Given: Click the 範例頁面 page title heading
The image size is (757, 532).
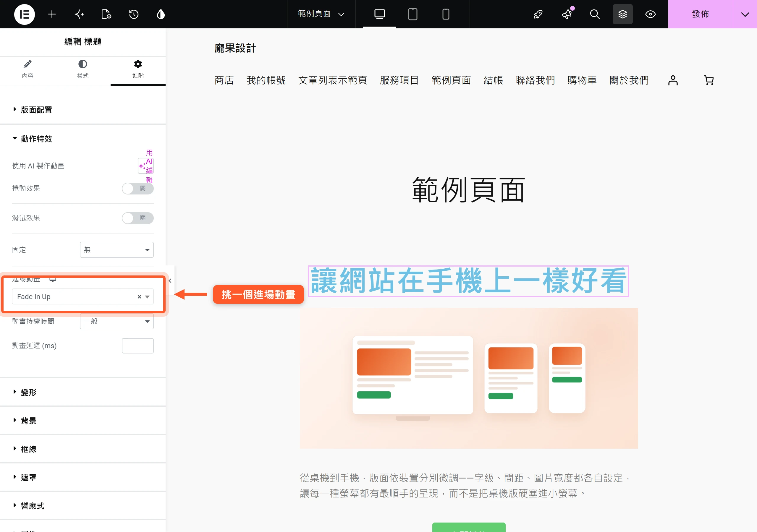Looking at the screenshot, I should point(468,189).
